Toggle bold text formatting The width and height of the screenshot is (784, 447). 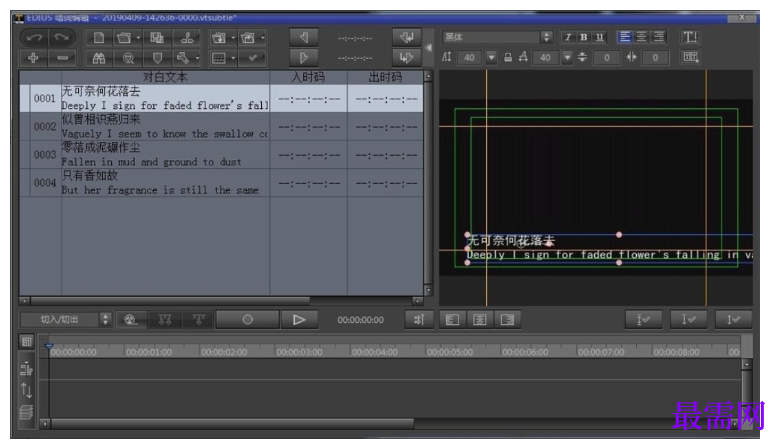click(x=584, y=37)
